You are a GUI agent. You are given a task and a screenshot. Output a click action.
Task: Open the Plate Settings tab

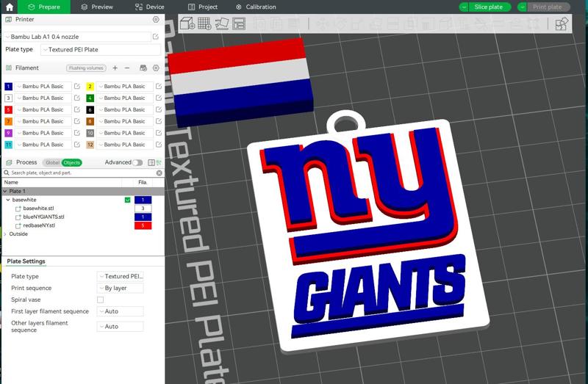click(26, 261)
